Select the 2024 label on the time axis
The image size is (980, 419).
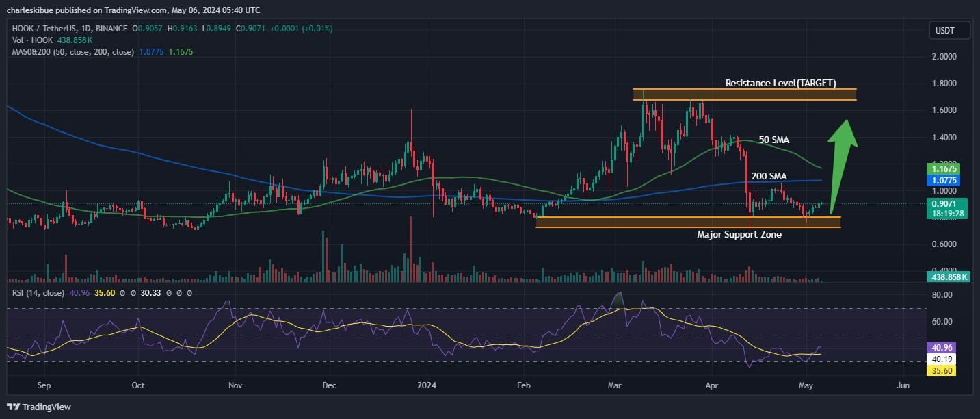[426, 385]
